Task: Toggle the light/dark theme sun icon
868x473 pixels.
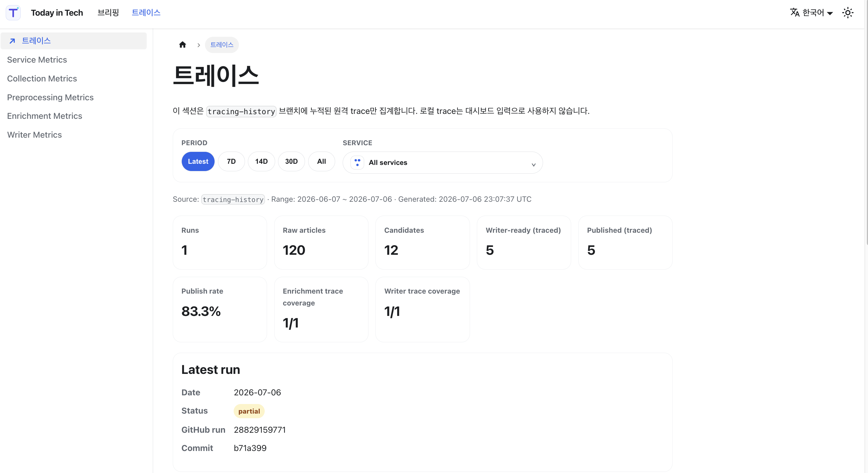Action: (848, 13)
